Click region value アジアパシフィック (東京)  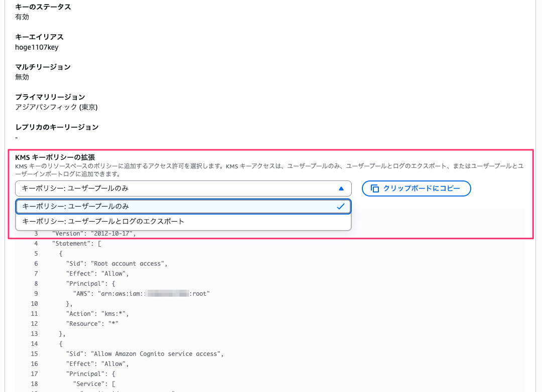[x=56, y=107]
